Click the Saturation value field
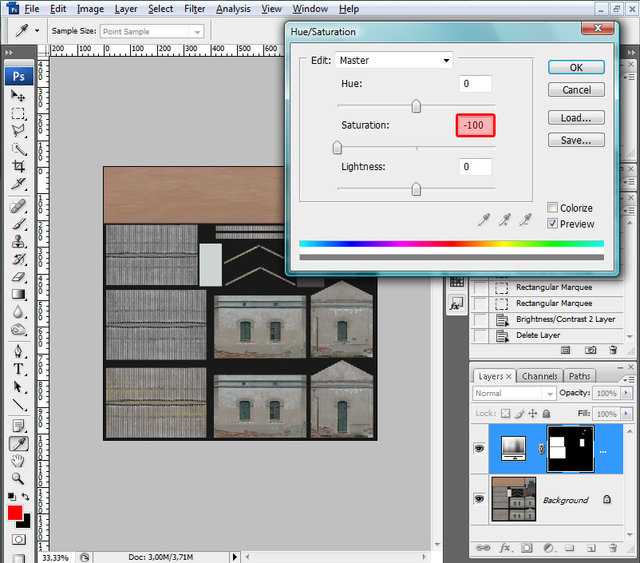This screenshot has width=640, height=563. coord(475,125)
